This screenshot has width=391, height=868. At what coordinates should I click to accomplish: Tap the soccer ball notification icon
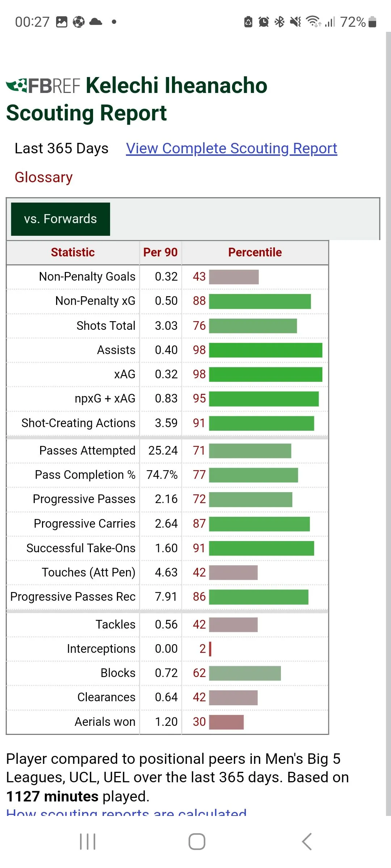79,22
